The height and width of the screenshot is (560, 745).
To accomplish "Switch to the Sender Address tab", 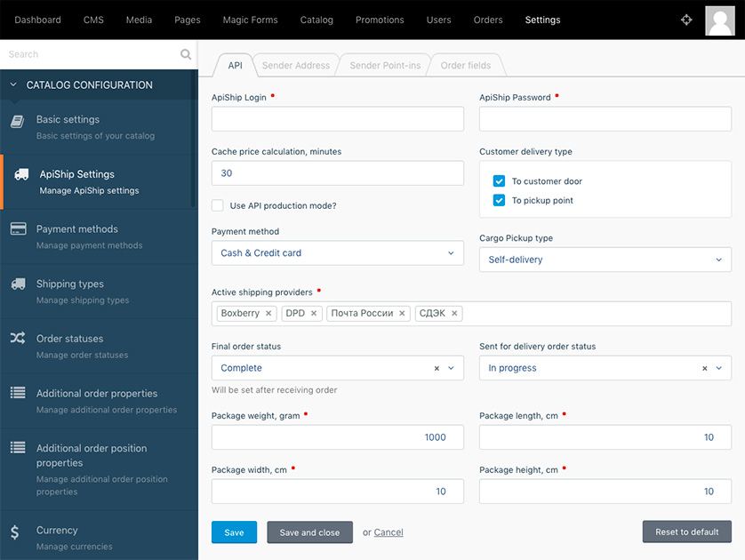I will pyautogui.click(x=296, y=66).
